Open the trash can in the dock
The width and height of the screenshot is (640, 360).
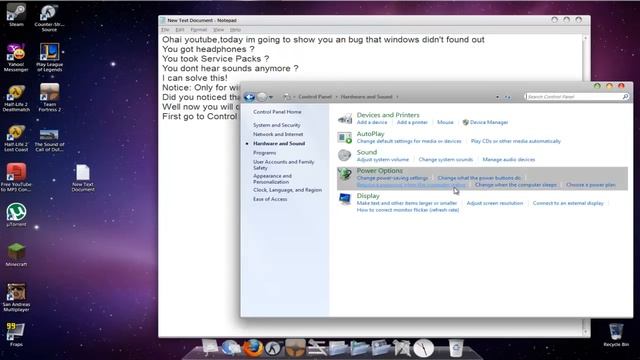456,348
